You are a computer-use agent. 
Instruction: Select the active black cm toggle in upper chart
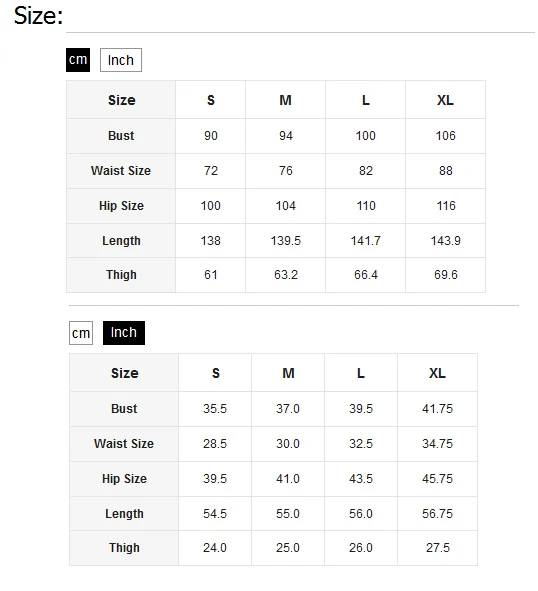(x=78, y=60)
